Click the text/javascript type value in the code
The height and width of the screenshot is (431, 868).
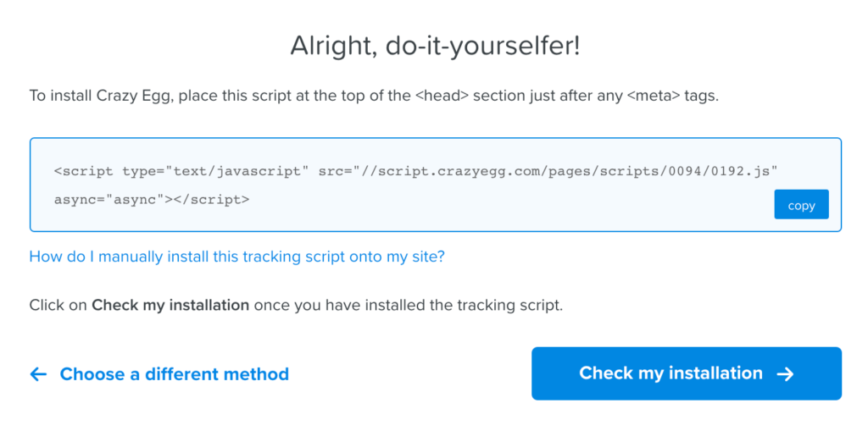(x=234, y=170)
